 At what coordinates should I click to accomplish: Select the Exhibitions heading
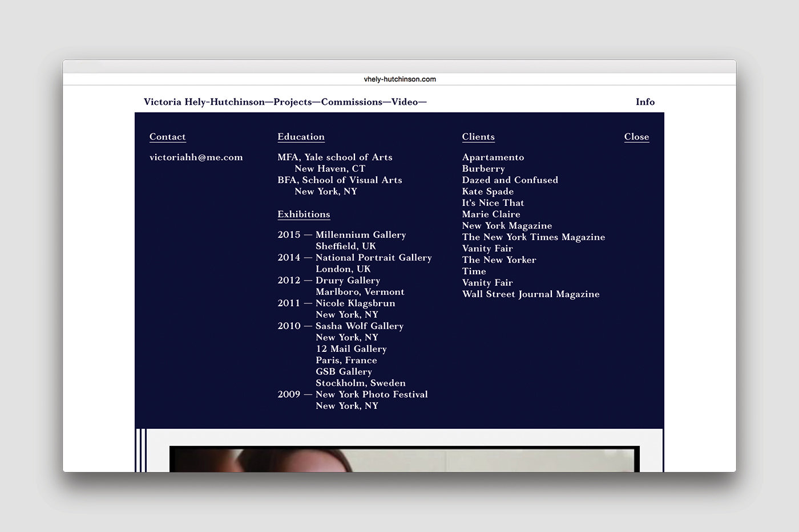click(304, 214)
